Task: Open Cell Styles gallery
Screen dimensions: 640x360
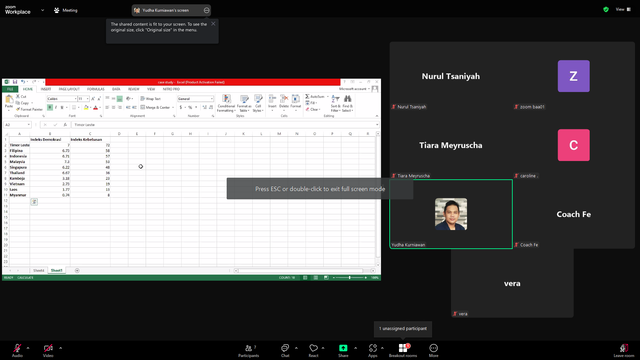Action: 258,103
